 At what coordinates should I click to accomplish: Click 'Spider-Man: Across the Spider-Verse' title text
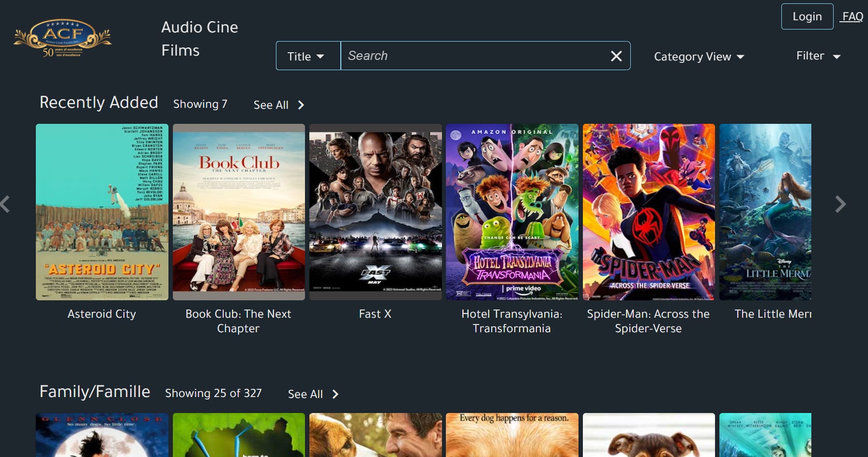click(x=648, y=321)
